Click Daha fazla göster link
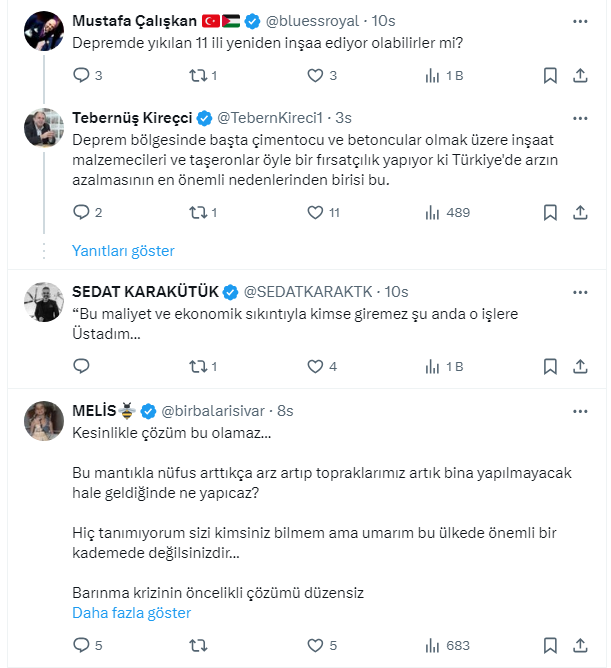 tap(131, 613)
